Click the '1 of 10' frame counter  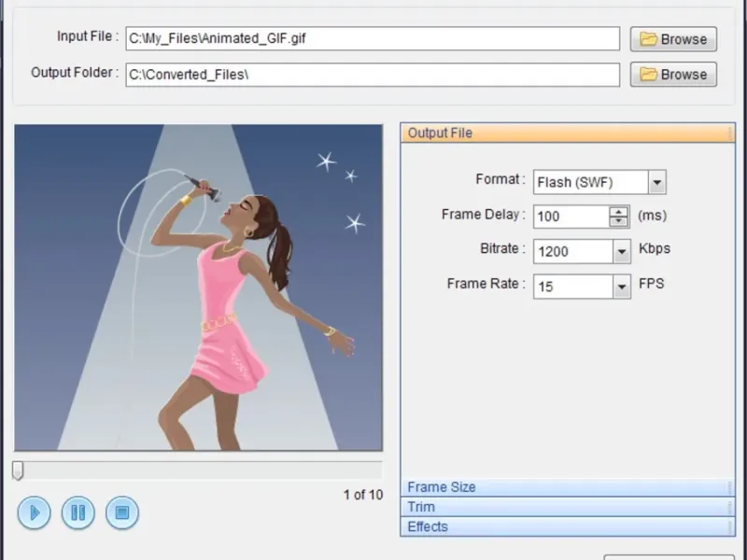(x=363, y=495)
